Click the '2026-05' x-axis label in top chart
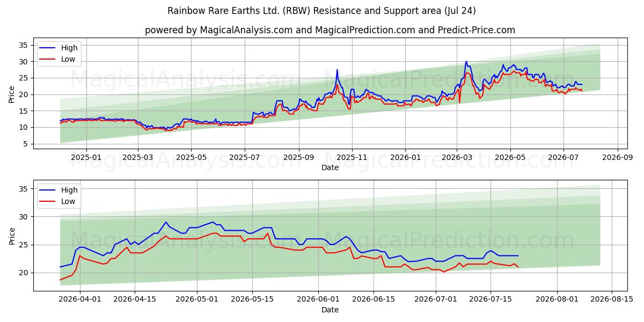Screen dimensions: 644x322 click(510, 158)
